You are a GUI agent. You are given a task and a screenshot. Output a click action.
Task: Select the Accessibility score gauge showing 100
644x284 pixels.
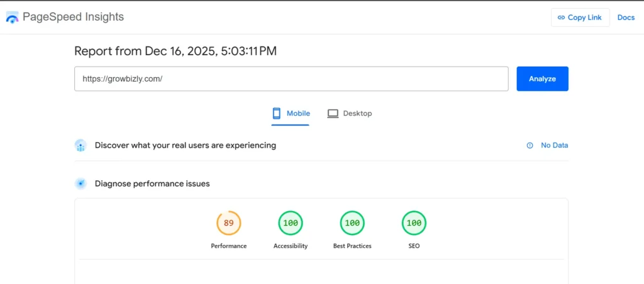(291, 223)
